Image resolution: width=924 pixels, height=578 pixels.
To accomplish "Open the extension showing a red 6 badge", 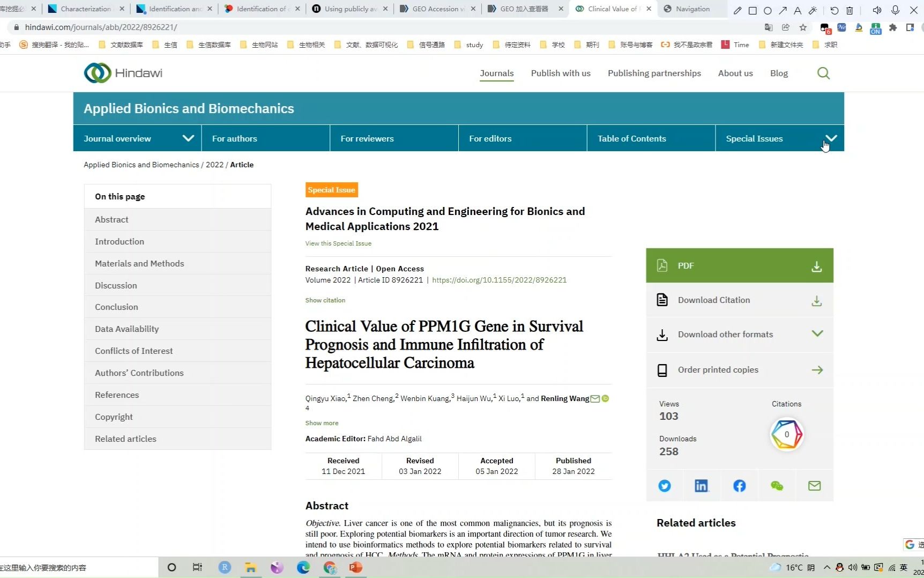I will [825, 28].
